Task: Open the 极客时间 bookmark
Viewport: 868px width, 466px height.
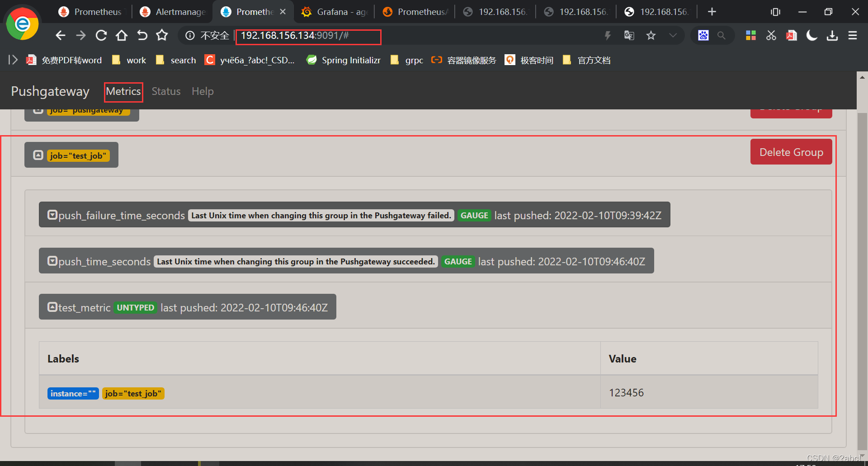Action: (x=529, y=60)
